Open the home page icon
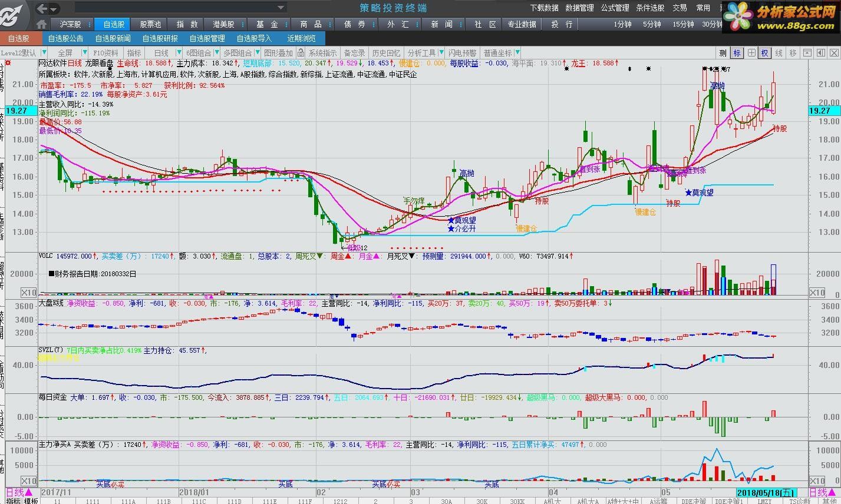This screenshot has height=504, width=841. [x=42, y=24]
